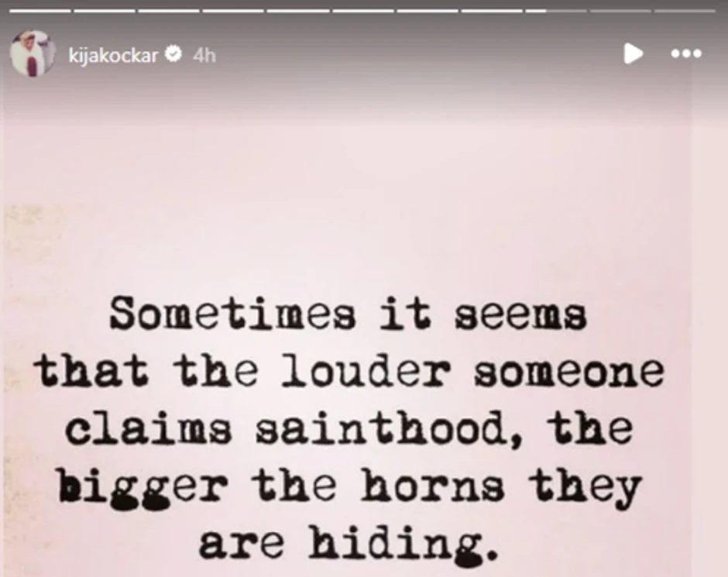Select the third story progress segment

click(169, 10)
